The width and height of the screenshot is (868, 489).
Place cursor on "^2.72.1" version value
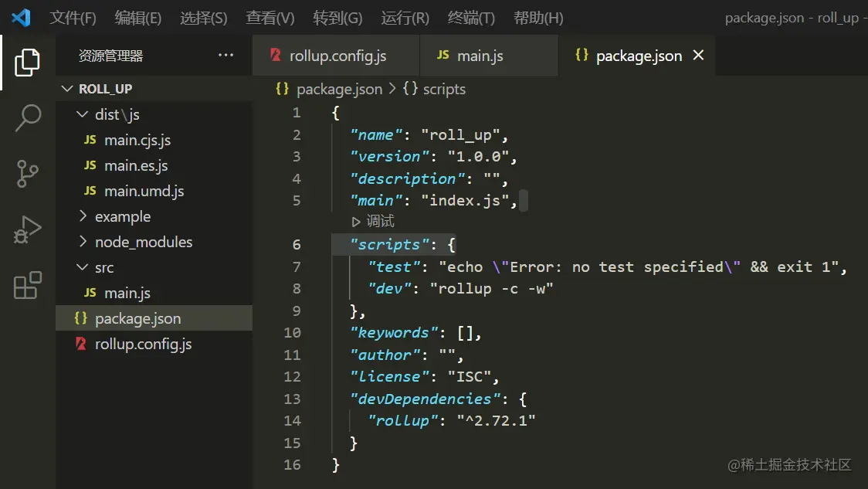[496, 421]
